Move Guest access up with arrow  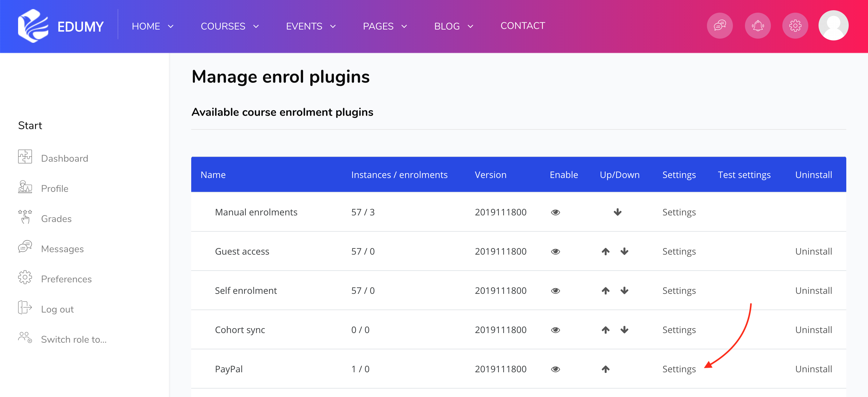coord(606,251)
